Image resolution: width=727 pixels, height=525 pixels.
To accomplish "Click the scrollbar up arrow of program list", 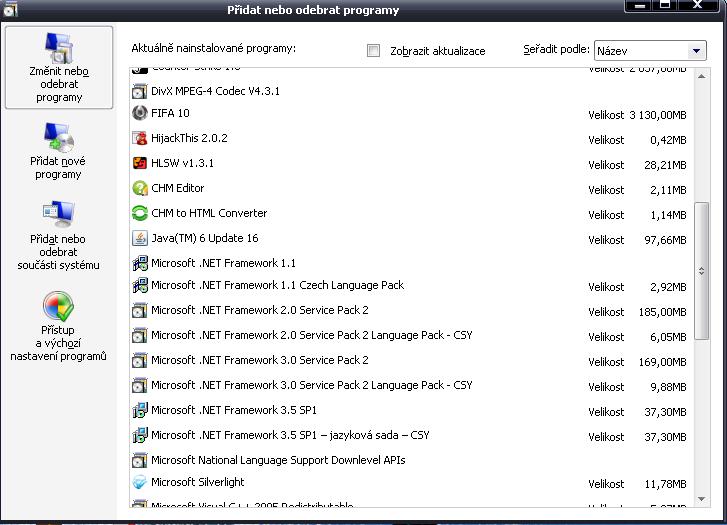I will click(x=701, y=76).
